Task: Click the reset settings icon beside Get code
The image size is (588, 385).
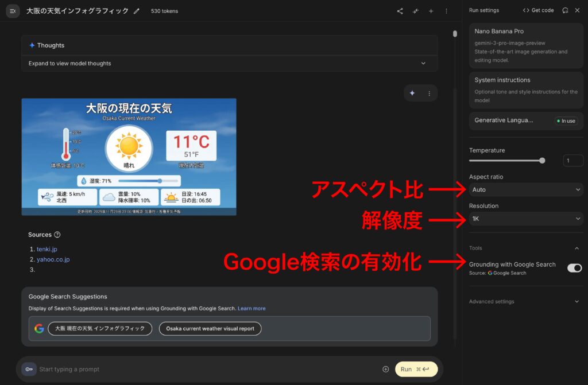Action: (565, 10)
